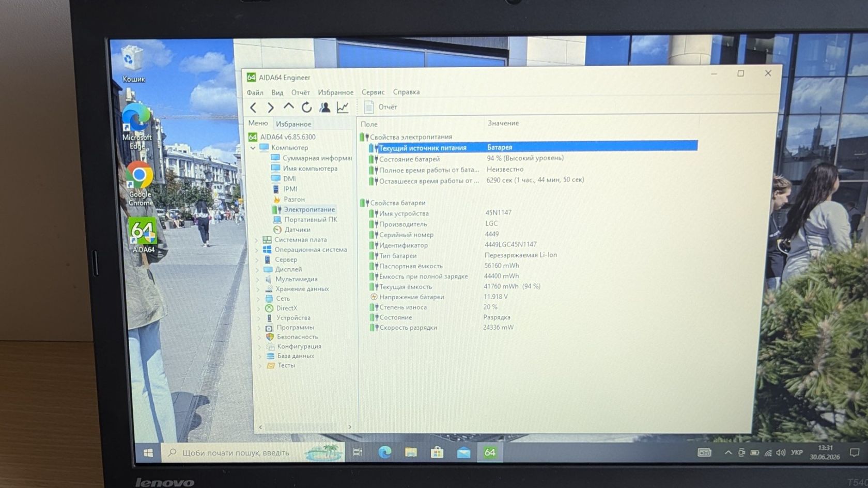Select the Microsoft Edge desktop icon
Viewport: 868px width, 488px height.
click(137, 126)
